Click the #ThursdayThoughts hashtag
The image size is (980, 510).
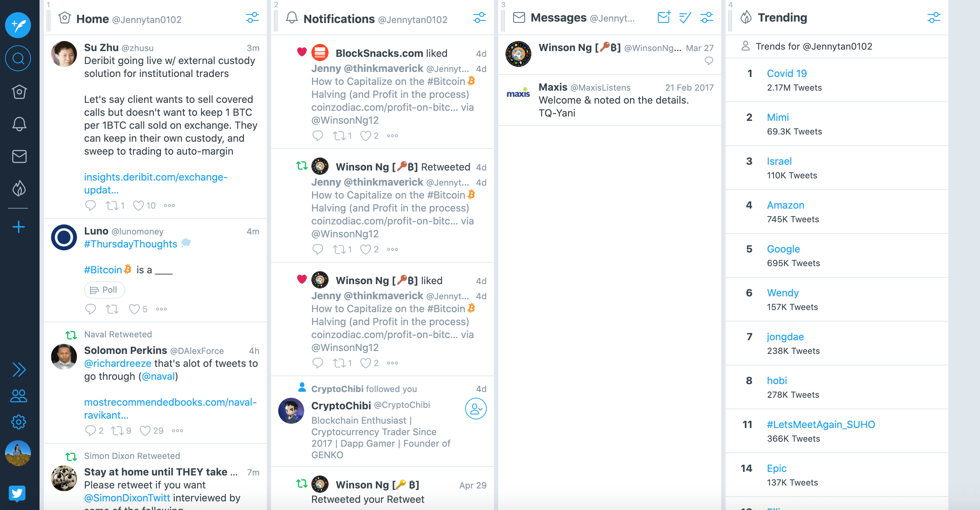(x=130, y=243)
